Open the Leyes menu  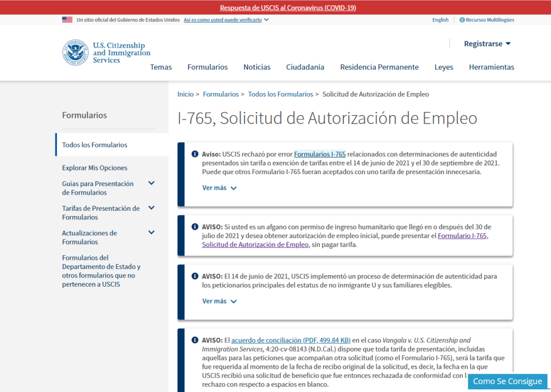[444, 67]
